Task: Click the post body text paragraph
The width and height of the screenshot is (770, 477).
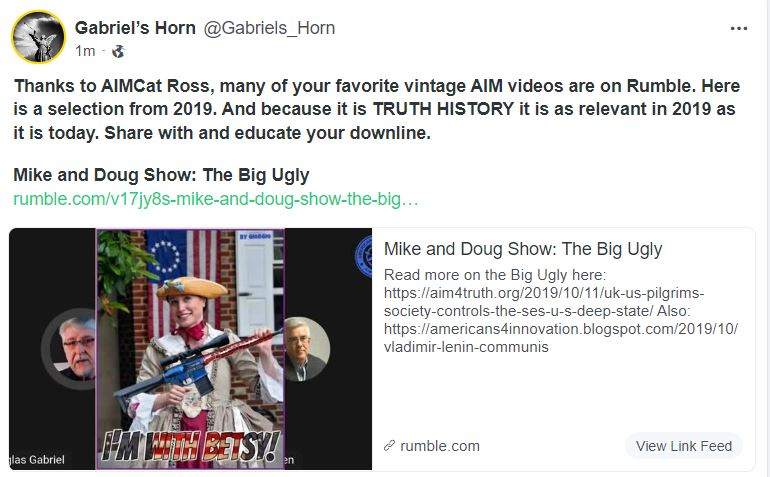Action: (x=377, y=109)
